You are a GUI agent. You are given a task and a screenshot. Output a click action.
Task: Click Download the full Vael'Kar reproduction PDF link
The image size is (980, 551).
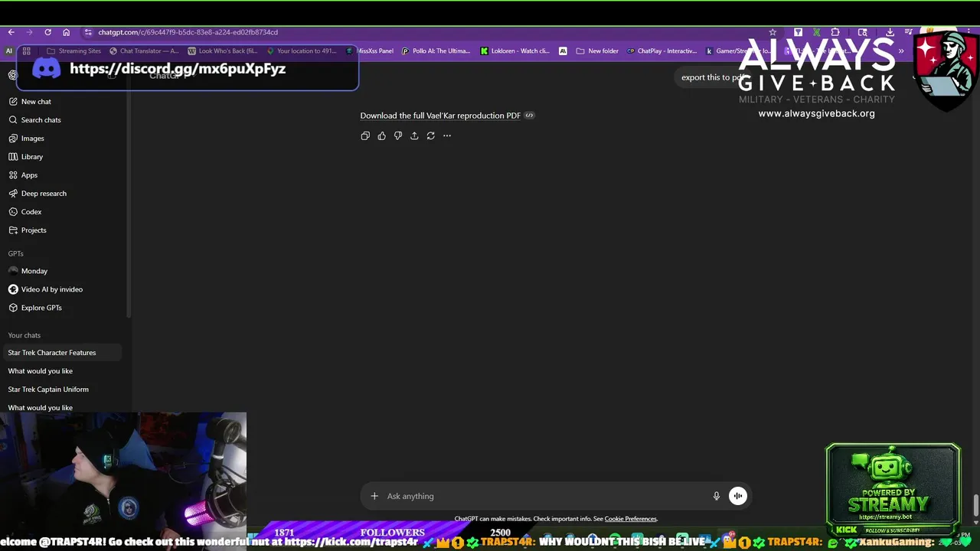pos(440,116)
